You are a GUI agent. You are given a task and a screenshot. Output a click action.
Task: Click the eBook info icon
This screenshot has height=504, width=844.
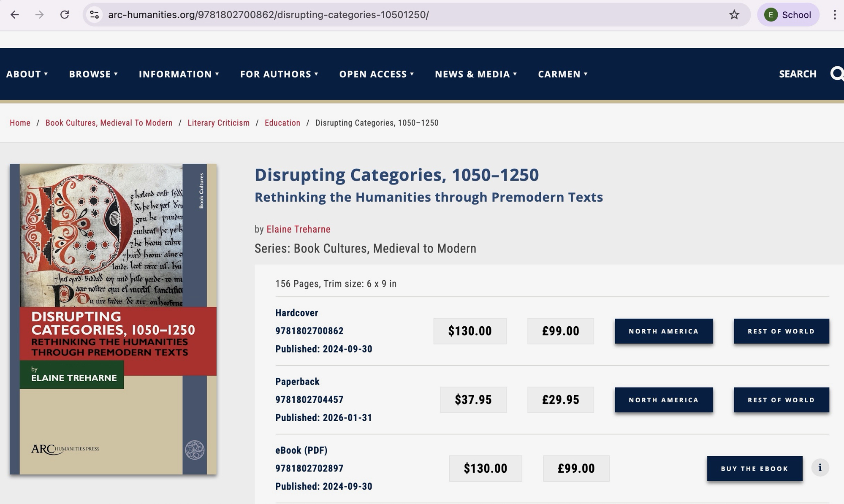pos(820,468)
